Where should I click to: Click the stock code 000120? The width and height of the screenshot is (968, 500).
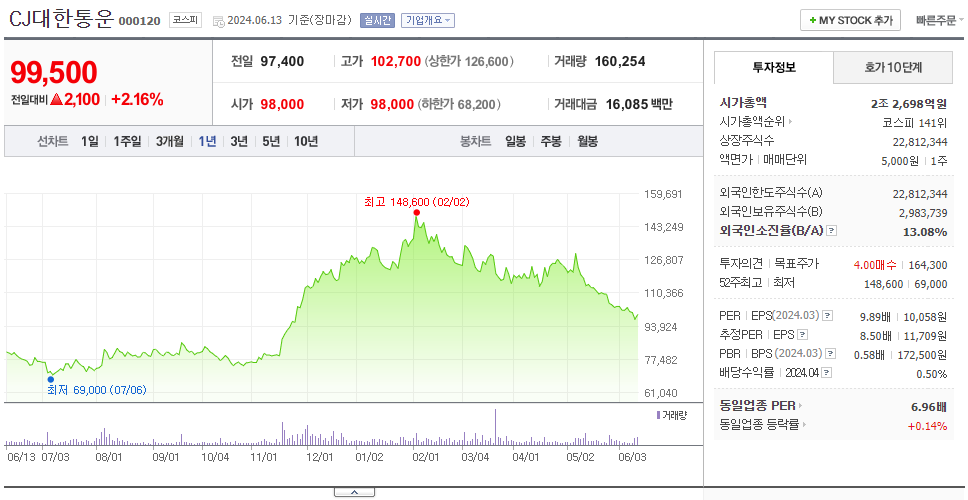pyautogui.click(x=140, y=21)
